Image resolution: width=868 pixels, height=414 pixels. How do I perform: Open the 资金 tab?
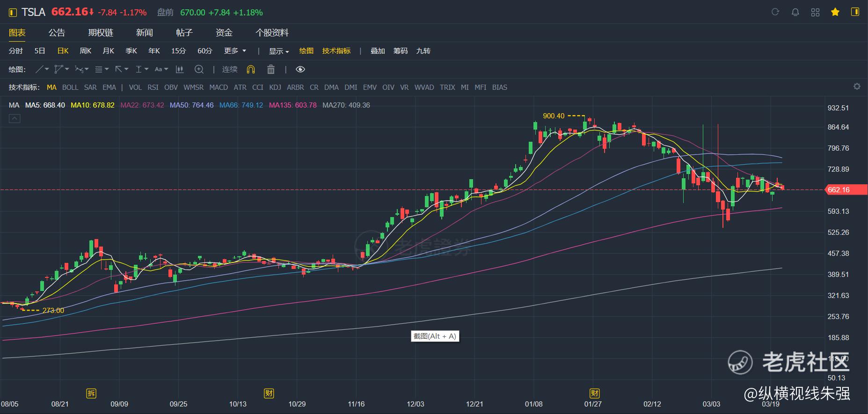pos(224,33)
